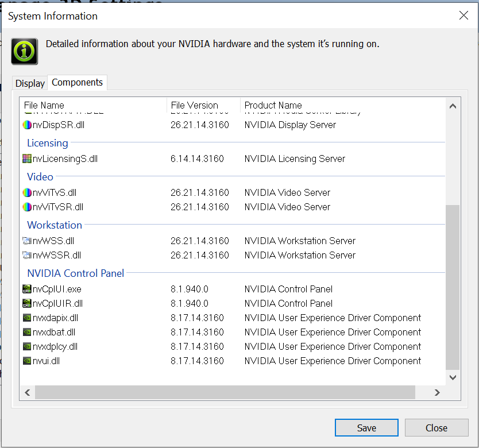The width and height of the screenshot is (479, 448).
Task: Select the Licensing group header
Action: [48, 143]
